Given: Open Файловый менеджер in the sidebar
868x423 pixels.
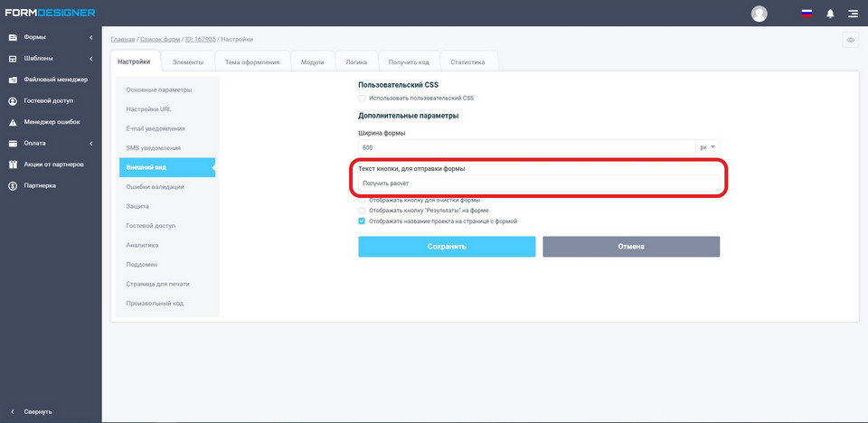Looking at the screenshot, I should coord(54,80).
